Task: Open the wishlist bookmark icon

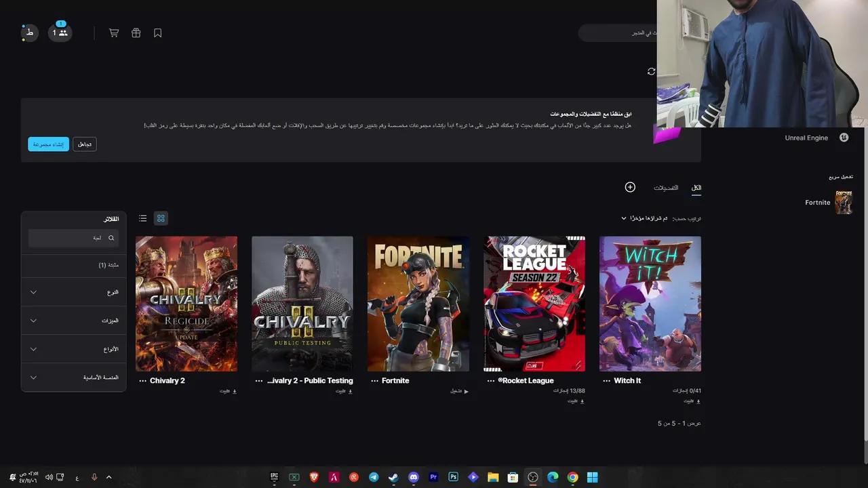Action: click(158, 33)
